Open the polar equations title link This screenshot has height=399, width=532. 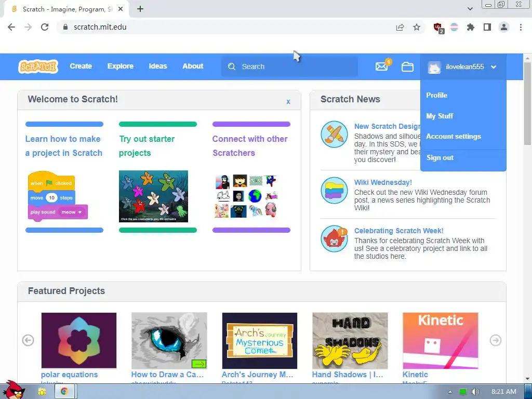(70, 375)
